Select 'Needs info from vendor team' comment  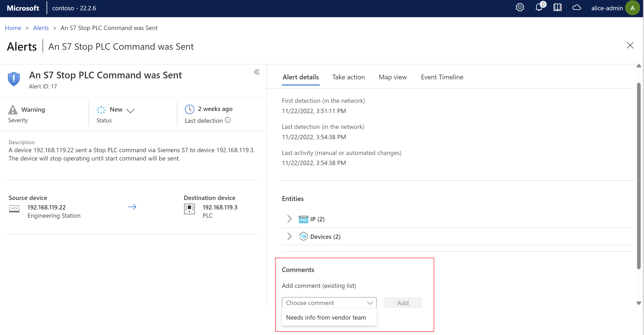pos(326,317)
